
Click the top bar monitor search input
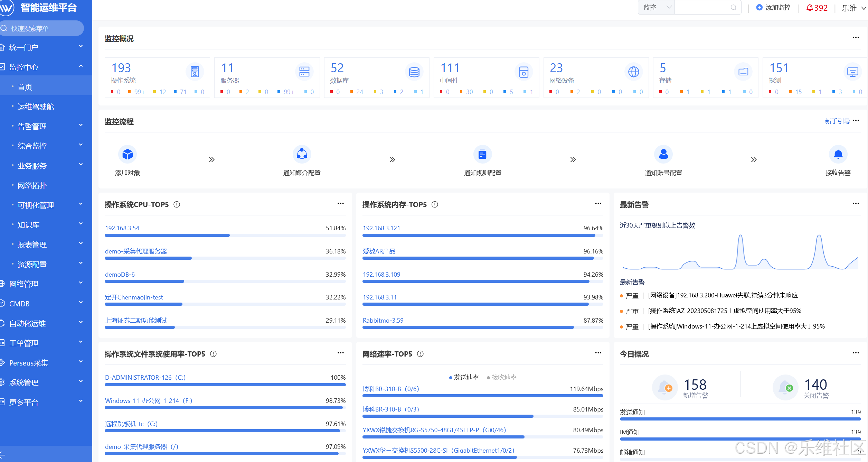pyautogui.click(x=707, y=7)
